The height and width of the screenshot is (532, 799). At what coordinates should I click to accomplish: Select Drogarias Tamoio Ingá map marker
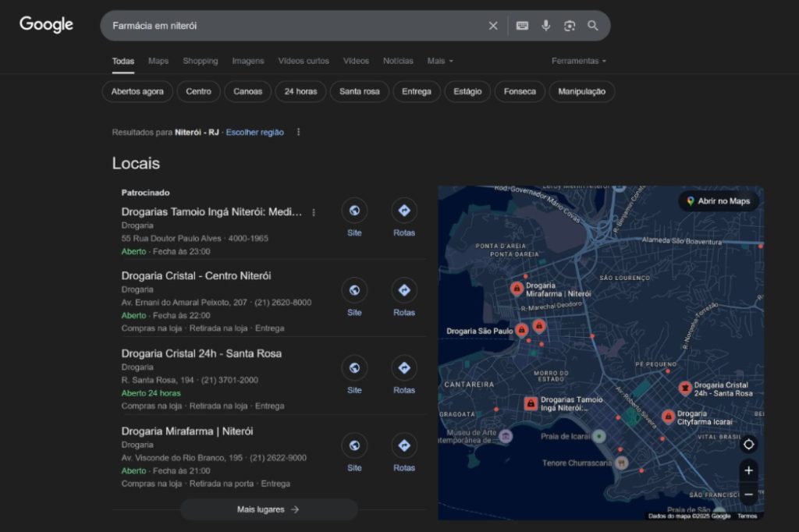(x=531, y=403)
